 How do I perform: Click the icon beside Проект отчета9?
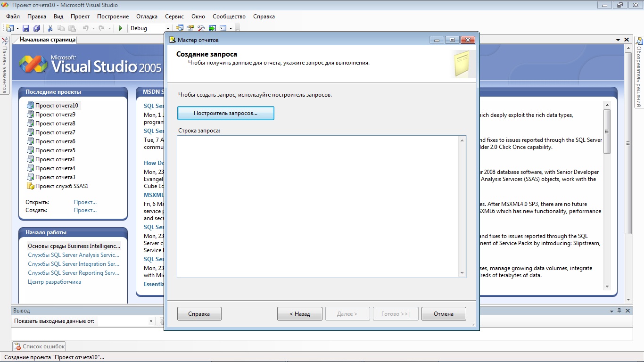point(31,115)
